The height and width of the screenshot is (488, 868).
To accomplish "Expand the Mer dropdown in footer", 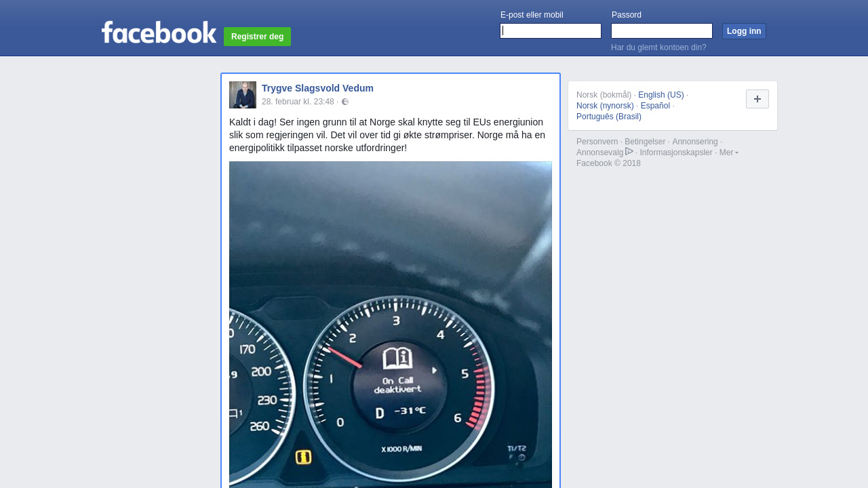I will (x=729, y=152).
